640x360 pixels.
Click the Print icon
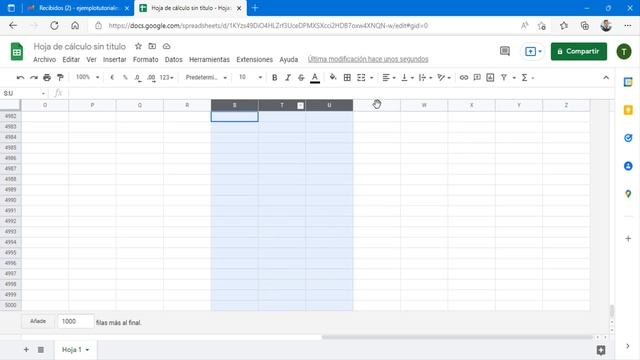47,78
